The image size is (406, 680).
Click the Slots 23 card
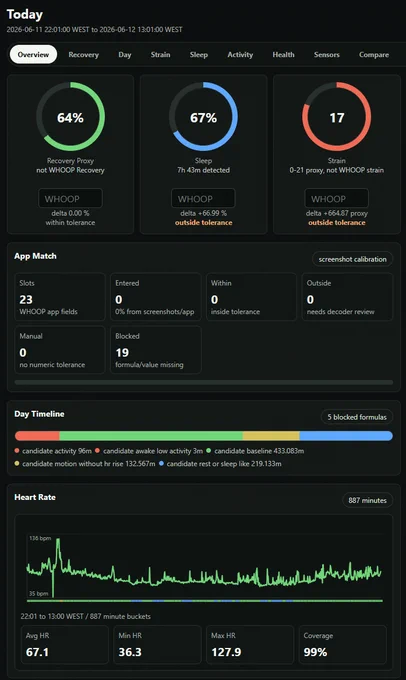(60, 297)
